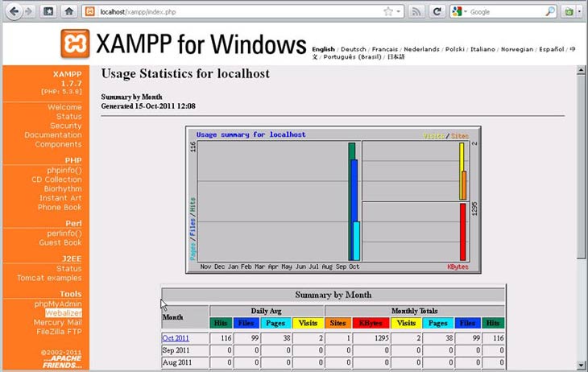Click the RSS feed icon

click(x=416, y=11)
